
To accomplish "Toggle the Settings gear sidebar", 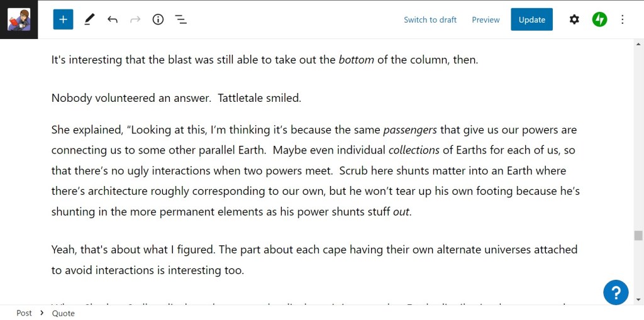I will click(x=574, y=19).
